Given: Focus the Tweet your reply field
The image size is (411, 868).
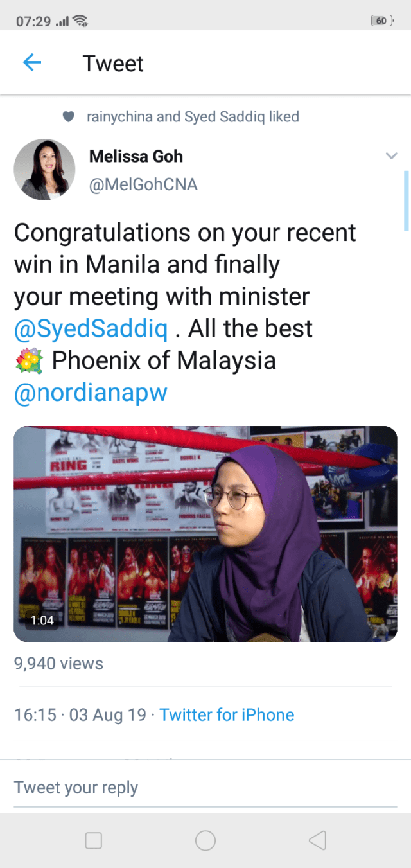Looking at the screenshot, I should tap(205, 788).
